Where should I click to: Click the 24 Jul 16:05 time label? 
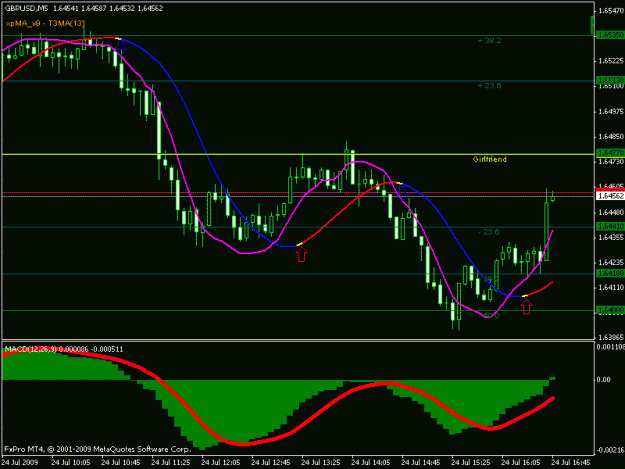(x=521, y=463)
